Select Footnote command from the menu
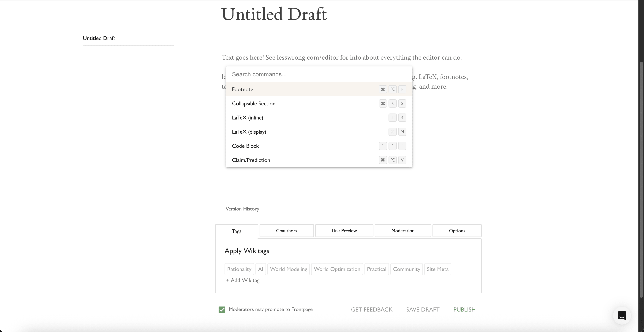This screenshot has height=332, width=644. click(x=242, y=89)
